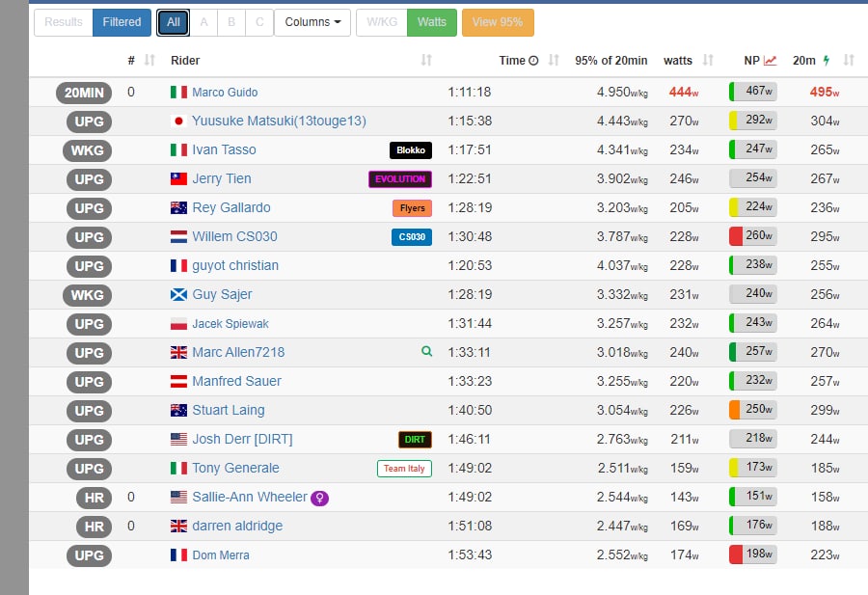
Task: Show All categories
Action: tap(174, 22)
